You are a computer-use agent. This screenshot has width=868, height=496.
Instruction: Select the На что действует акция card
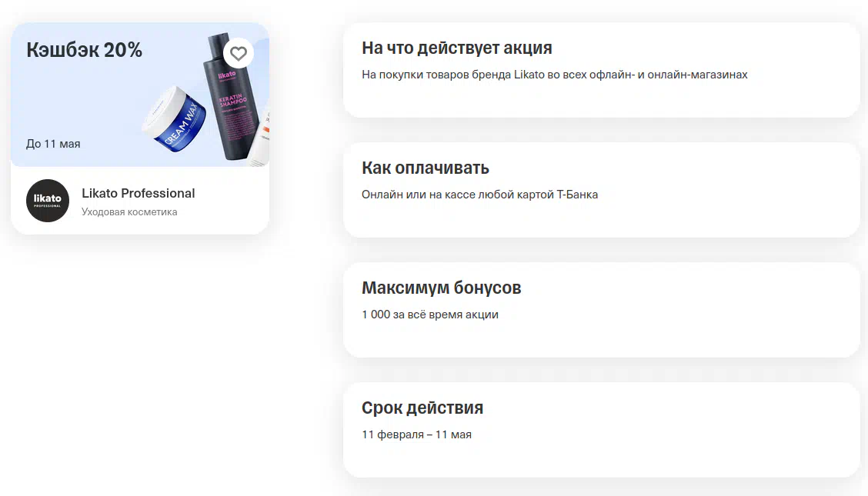coord(601,70)
